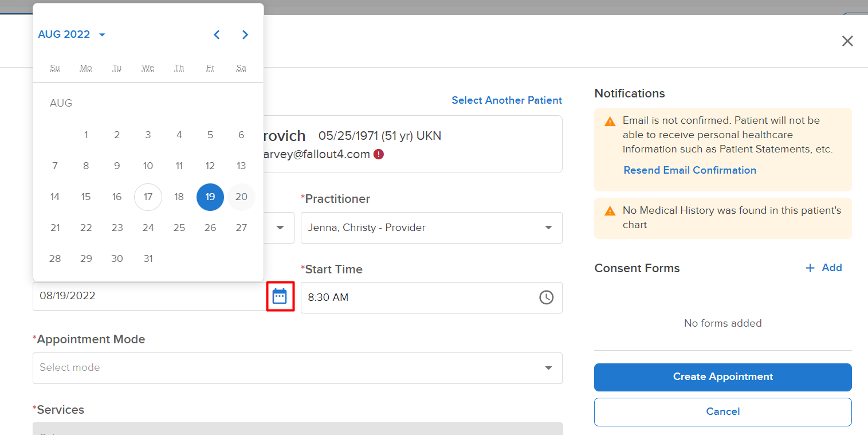Click birthdate text 05/25/1971 (51 yr) UKN
The image size is (868, 435).
tap(380, 136)
